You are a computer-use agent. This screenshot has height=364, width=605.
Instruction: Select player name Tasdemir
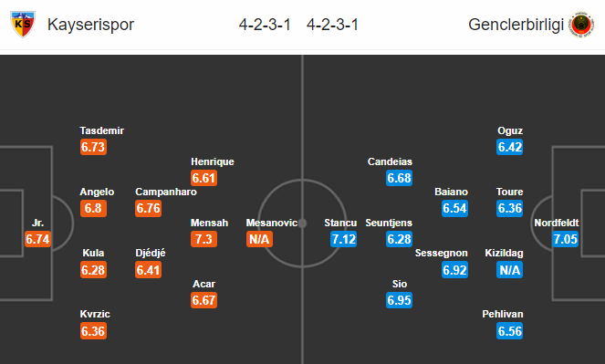pos(102,130)
